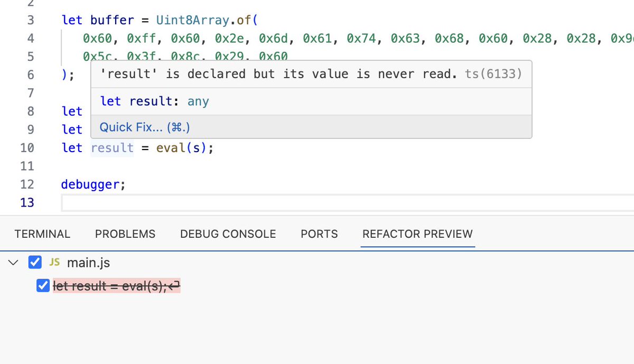Click the hex value 0x6d on line 4

point(273,38)
